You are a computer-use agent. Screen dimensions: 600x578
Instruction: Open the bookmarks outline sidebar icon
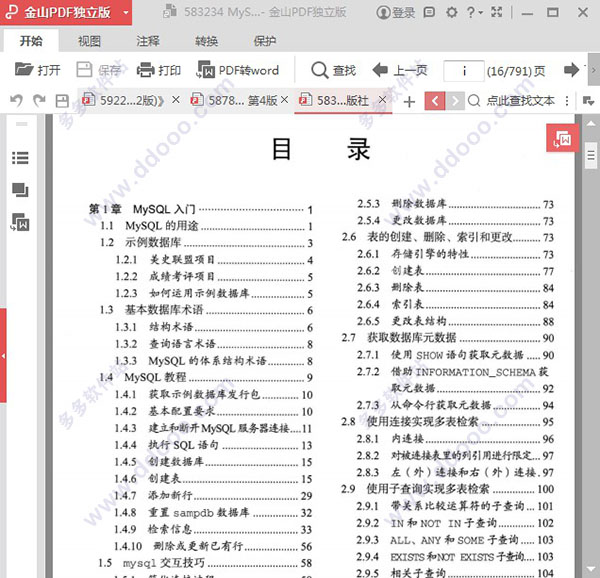coord(20,158)
